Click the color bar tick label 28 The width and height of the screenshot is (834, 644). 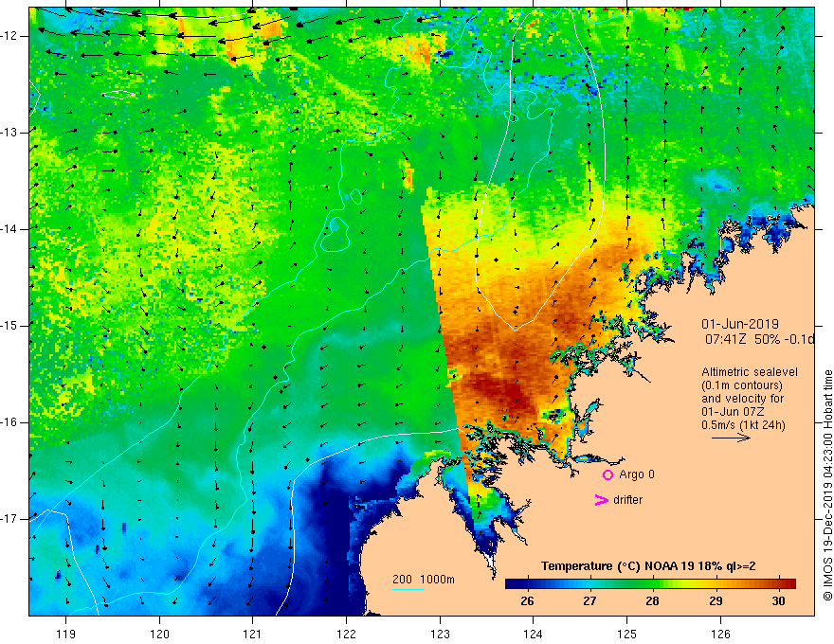click(652, 601)
